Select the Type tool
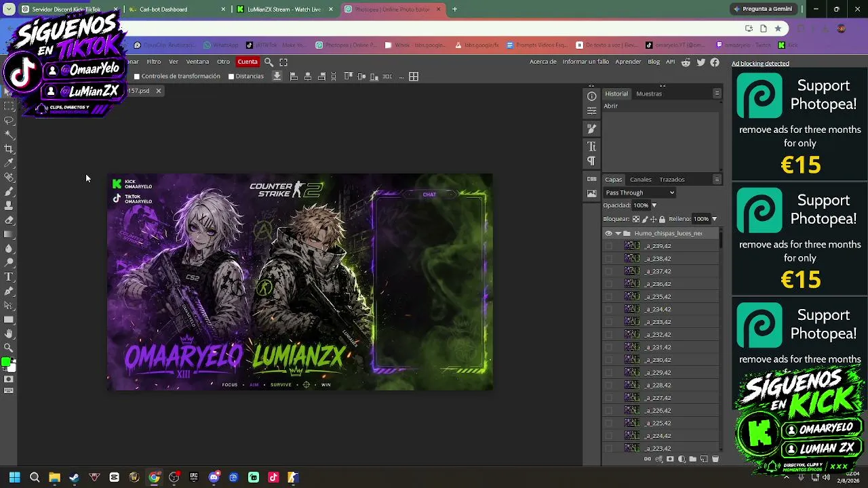Viewport: 868px width, 488px height. coord(9,277)
